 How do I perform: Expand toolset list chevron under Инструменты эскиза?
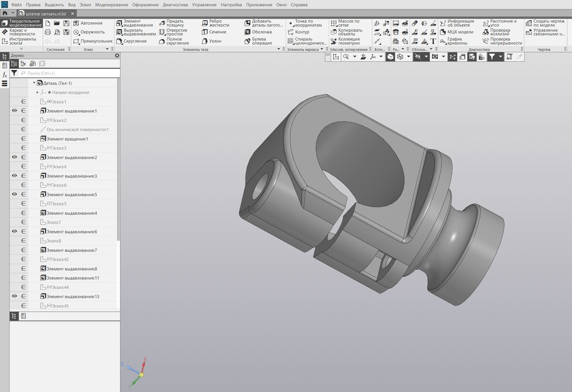(21, 49)
